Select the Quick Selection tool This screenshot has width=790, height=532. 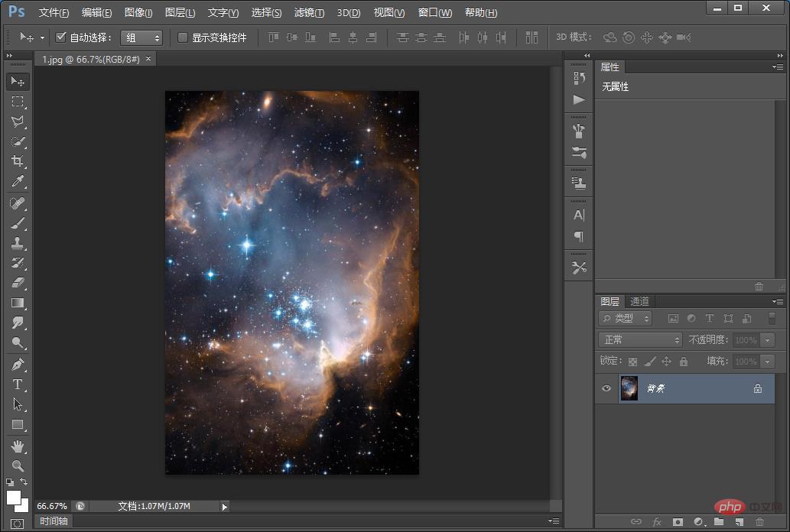click(x=18, y=141)
